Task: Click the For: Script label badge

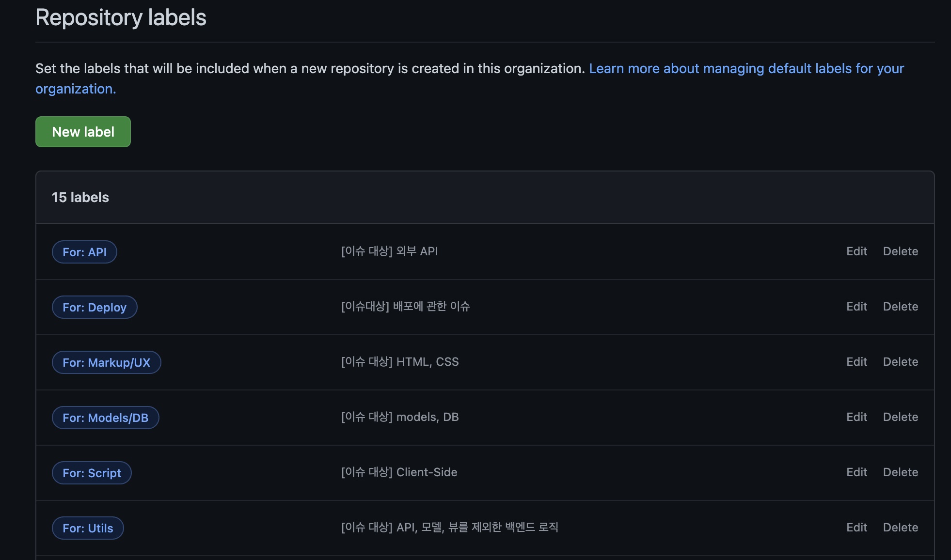Action: click(x=92, y=473)
